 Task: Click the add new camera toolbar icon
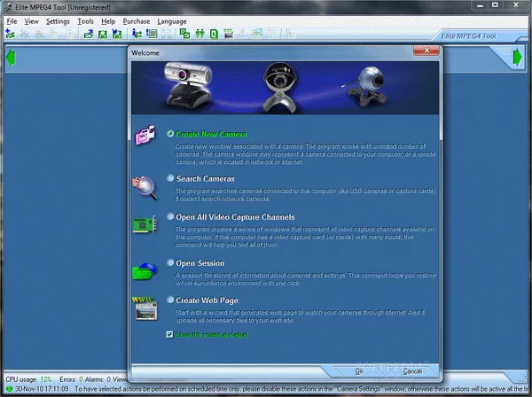point(10,34)
